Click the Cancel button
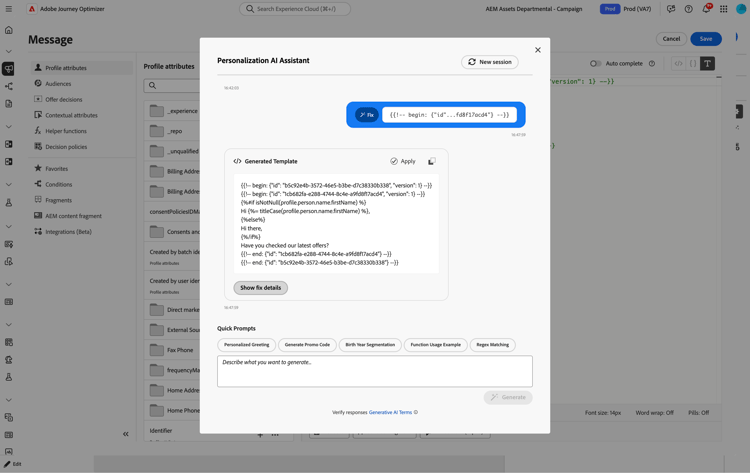 pyautogui.click(x=671, y=39)
